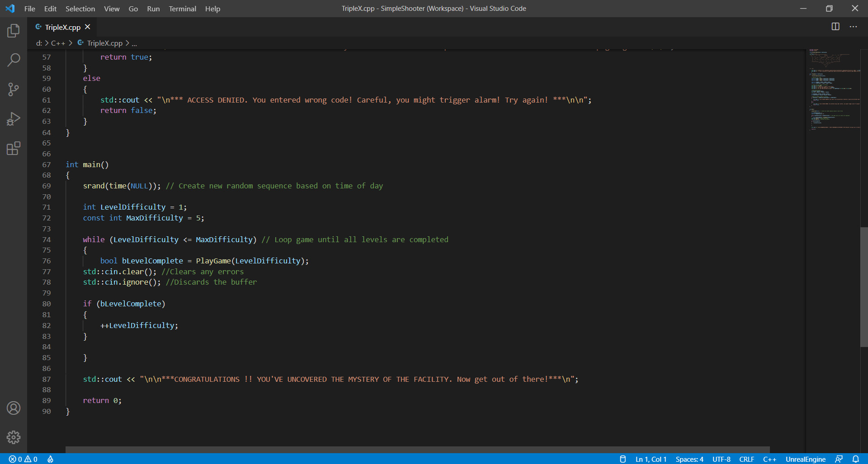Screen dimensions: 868x464
Task: Expand the C++ folder breadcrumb
Action: pos(58,43)
